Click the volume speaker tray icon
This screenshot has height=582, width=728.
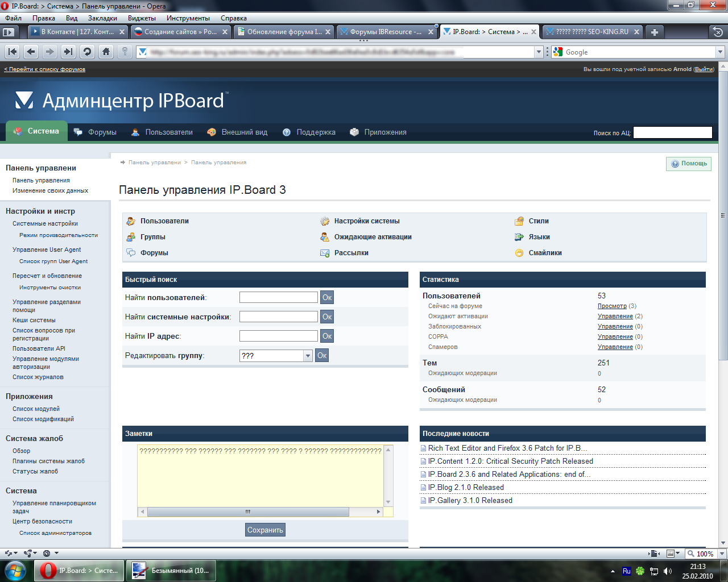click(668, 571)
